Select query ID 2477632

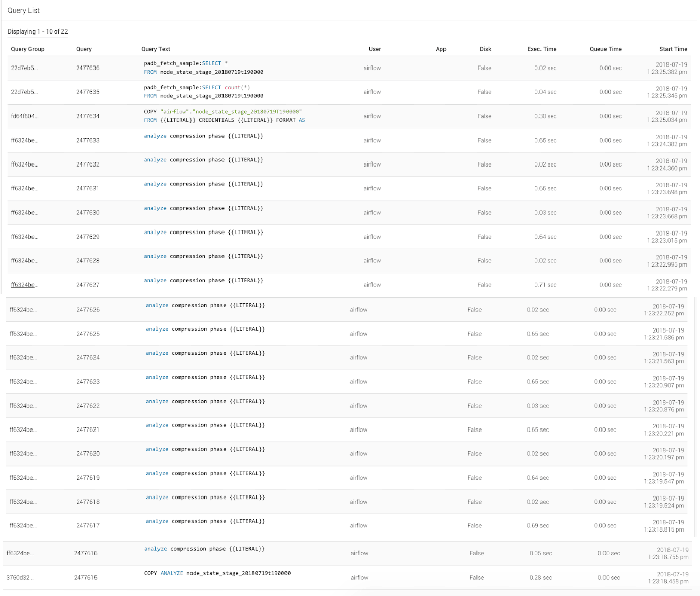[88, 164]
